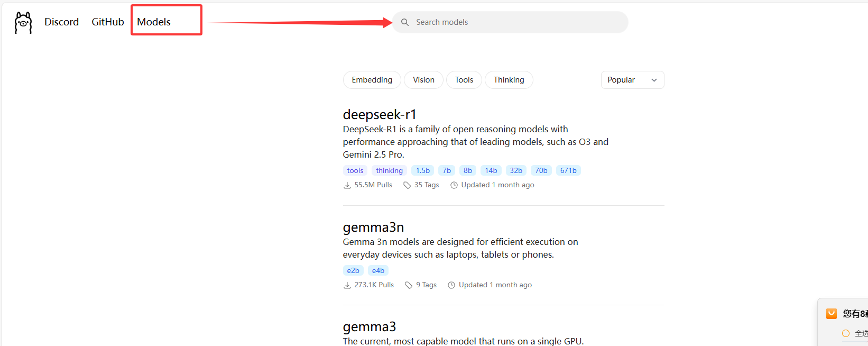
Task: Expand the Popular dropdown chevron
Action: point(654,80)
